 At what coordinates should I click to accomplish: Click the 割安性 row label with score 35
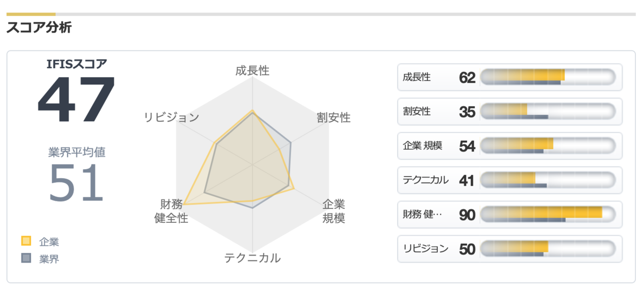(x=416, y=112)
